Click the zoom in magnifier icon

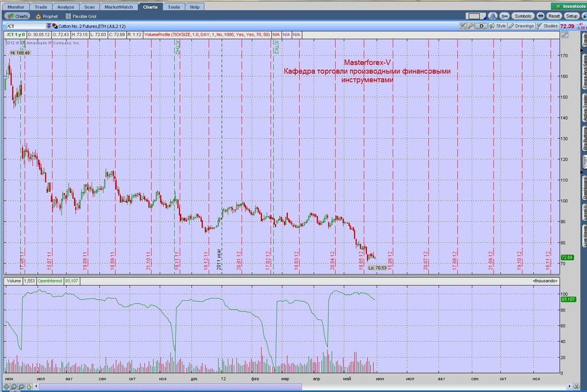pos(14,386)
